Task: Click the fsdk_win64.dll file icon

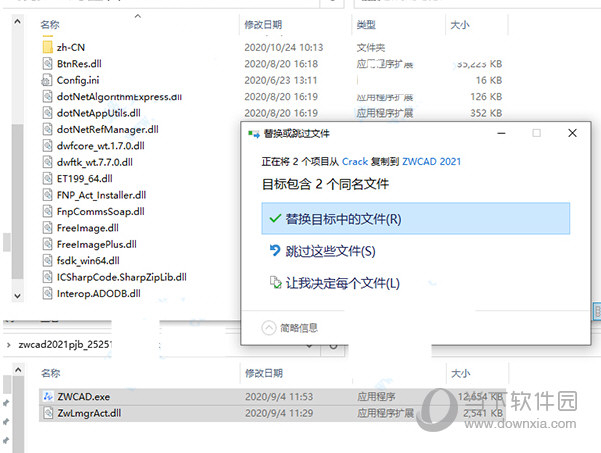Action: 48,261
